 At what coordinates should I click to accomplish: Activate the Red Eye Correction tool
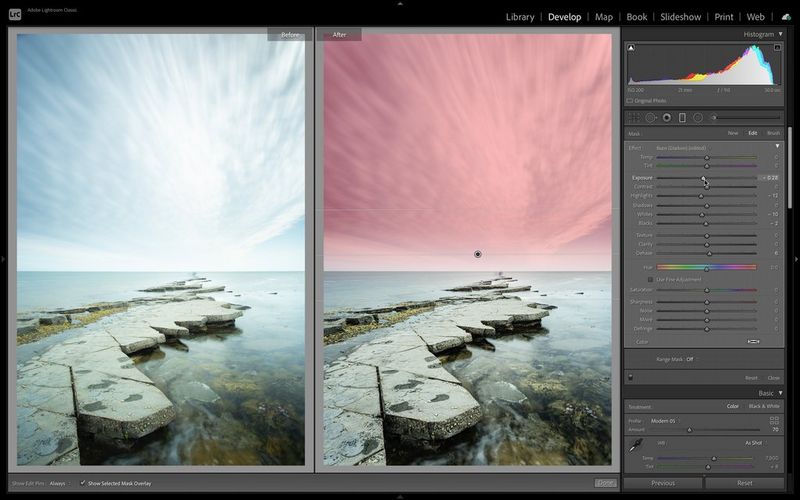click(x=666, y=117)
